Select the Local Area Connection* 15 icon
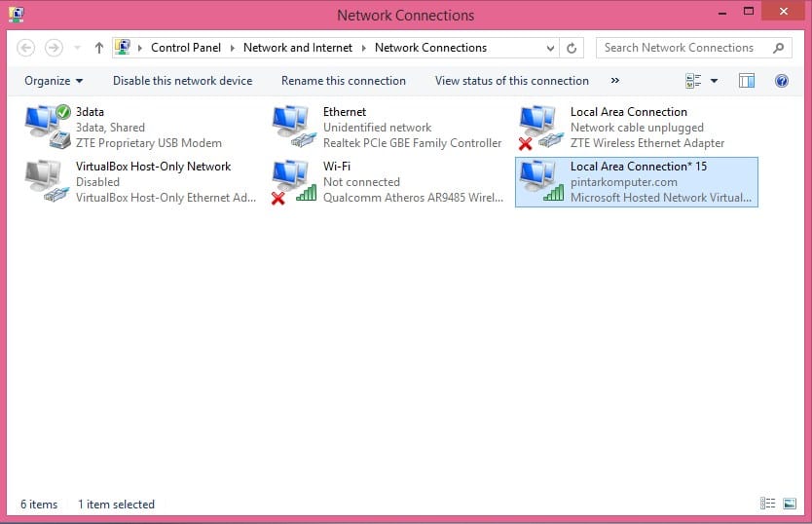Screen dimensions: 812x524 coord(541,181)
